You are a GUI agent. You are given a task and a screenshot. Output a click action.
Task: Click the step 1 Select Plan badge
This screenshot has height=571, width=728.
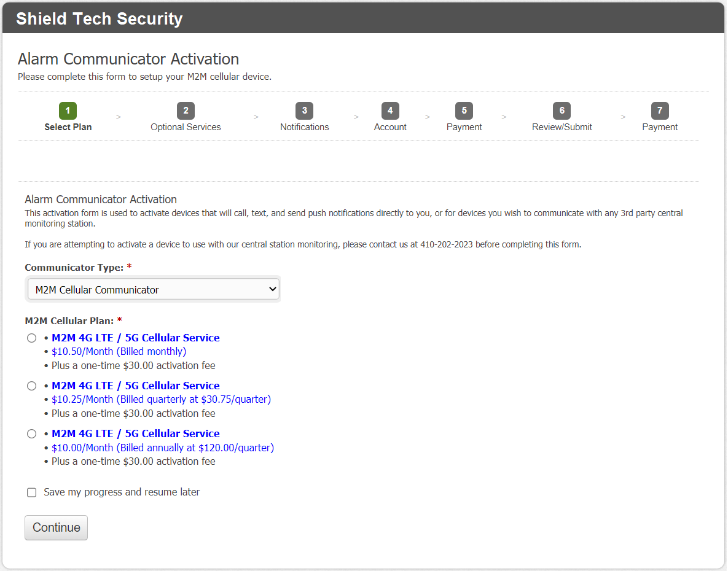(68, 111)
